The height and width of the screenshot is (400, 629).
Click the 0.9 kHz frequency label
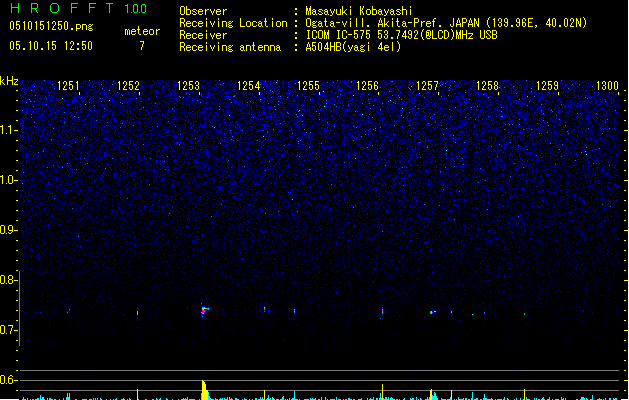pos(8,230)
